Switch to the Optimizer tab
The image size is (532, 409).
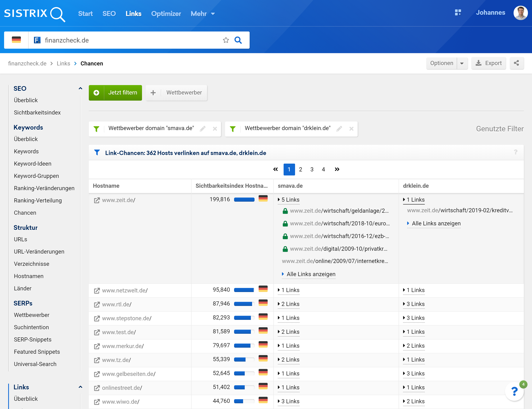(x=166, y=14)
